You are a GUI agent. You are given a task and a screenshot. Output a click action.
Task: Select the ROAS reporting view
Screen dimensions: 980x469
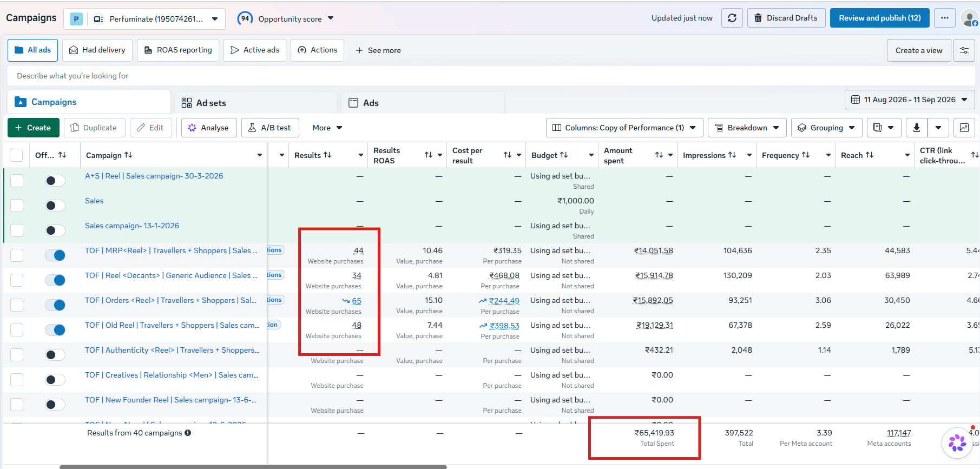(178, 50)
